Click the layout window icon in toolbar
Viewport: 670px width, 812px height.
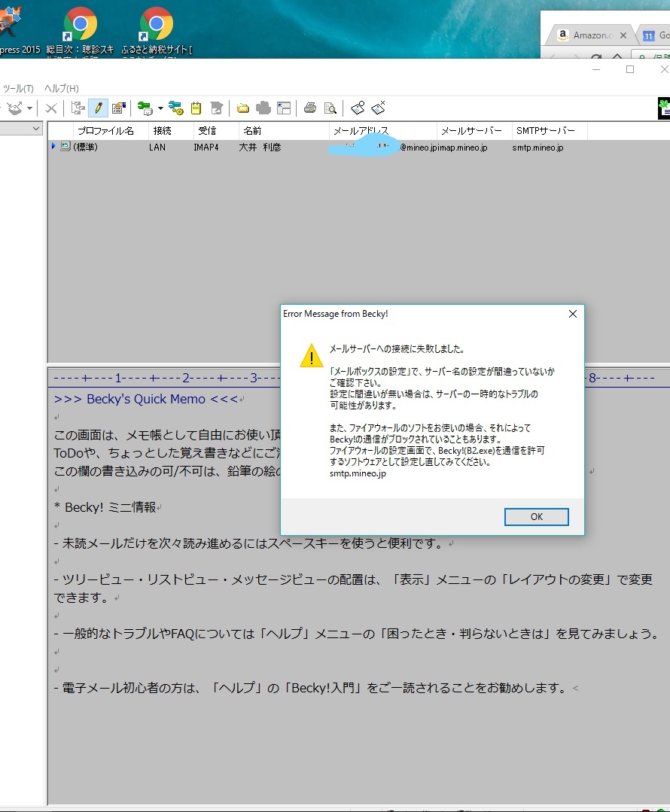[284, 108]
